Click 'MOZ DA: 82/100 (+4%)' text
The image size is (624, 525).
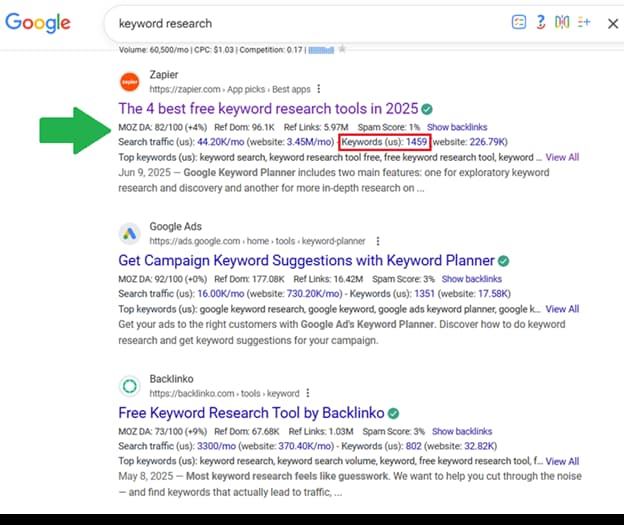click(x=162, y=127)
